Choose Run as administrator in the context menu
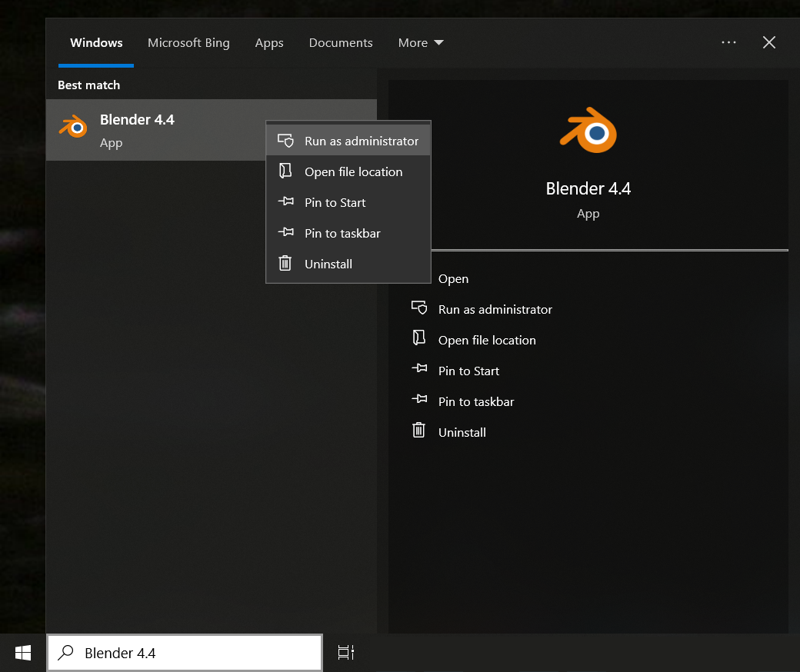Image resolution: width=800 pixels, height=672 pixels. point(348,141)
